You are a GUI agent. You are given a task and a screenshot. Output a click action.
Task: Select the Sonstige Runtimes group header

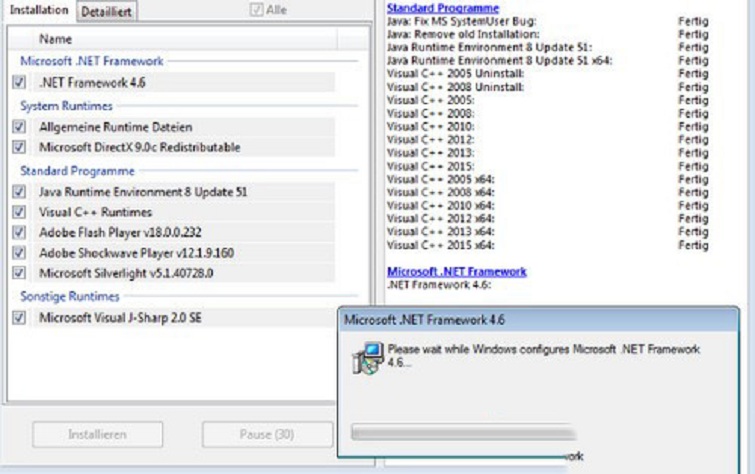point(70,297)
